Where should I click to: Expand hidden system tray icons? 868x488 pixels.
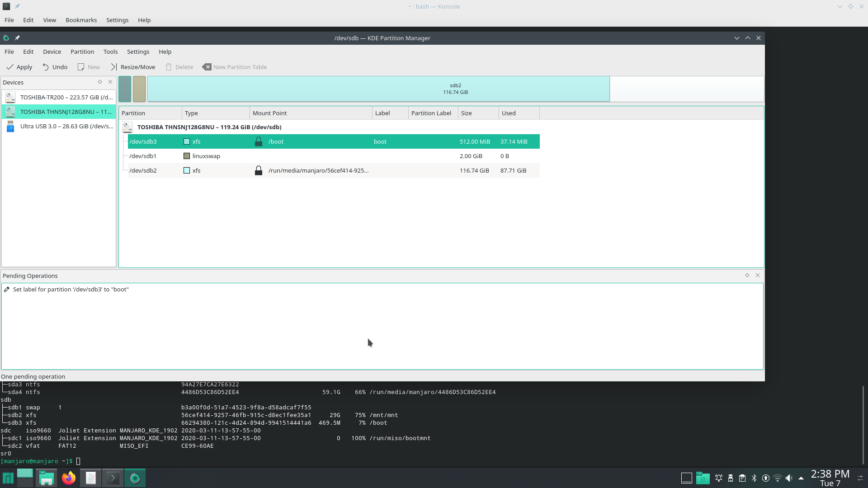(x=801, y=478)
